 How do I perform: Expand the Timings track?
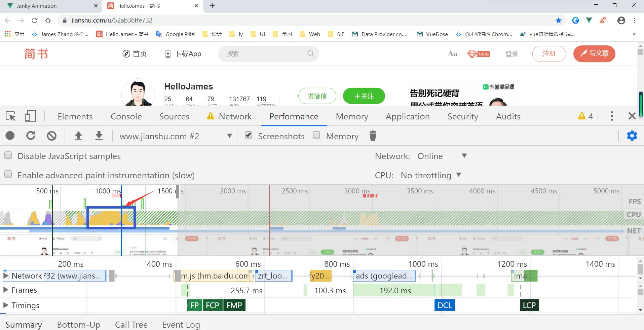point(6,305)
